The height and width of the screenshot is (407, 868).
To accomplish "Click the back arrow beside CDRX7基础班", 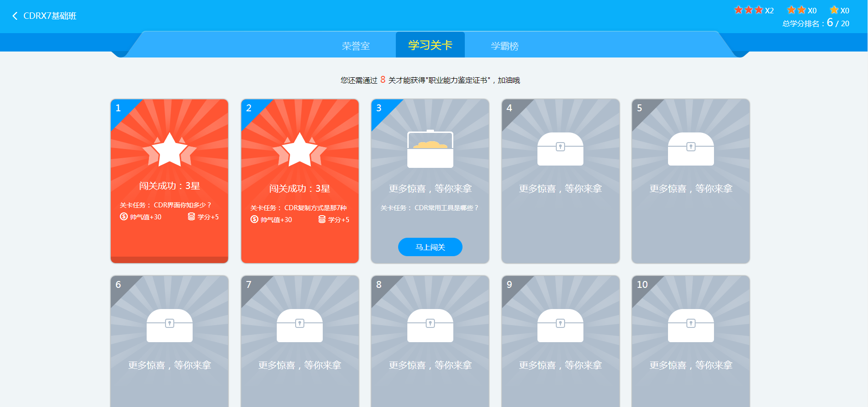I will tap(15, 16).
